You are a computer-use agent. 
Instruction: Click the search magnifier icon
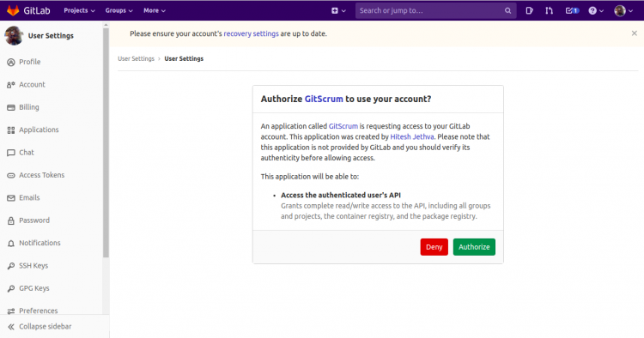tap(507, 10)
